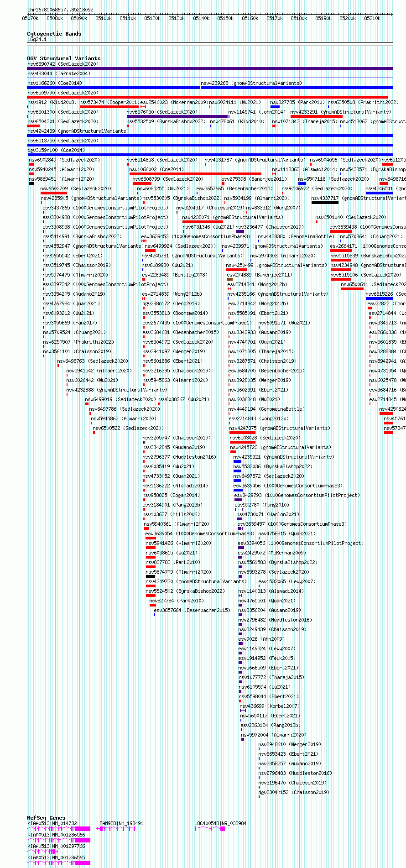Click the 16q24.1 cytogenetic band label

click(x=37, y=40)
